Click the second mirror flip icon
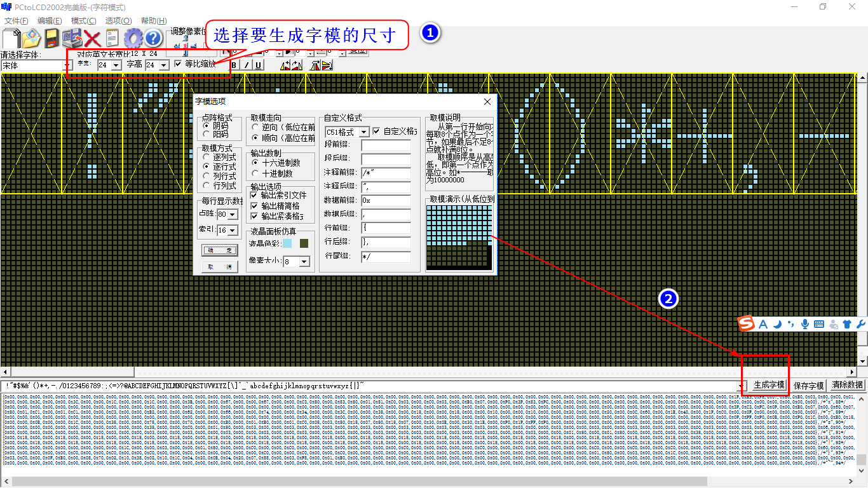The image size is (868, 488). click(327, 65)
